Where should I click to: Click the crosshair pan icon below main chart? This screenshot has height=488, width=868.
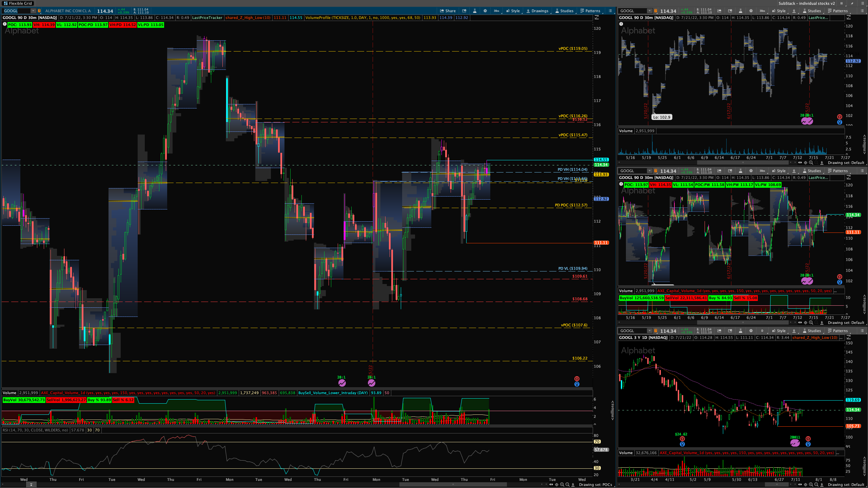[556, 485]
